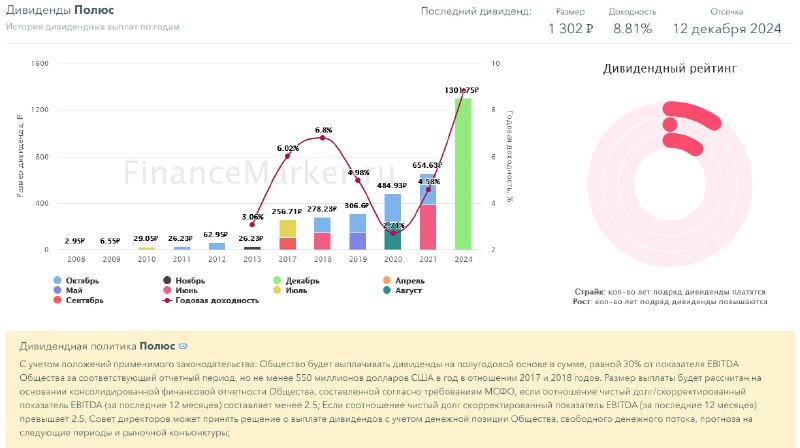This screenshot has height=448, width=800.
Task: Toggle the Сентябрь legend series
Action: (x=79, y=300)
